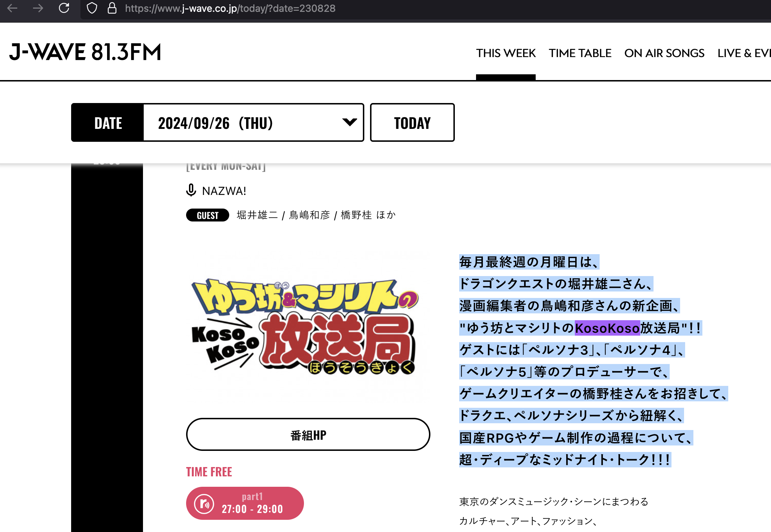Click the j-wave.co.jp URL in the address bar
The image size is (771, 532).
coord(230,8)
